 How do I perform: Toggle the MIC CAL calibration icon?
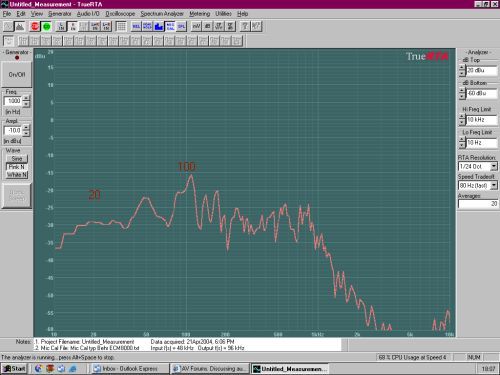click(170, 26)
